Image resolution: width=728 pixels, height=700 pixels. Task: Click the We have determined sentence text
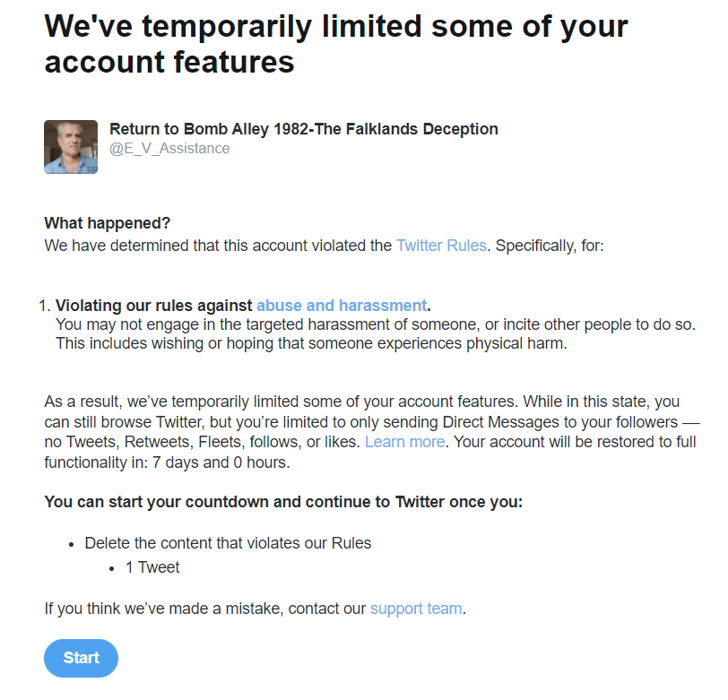(218, 245)
